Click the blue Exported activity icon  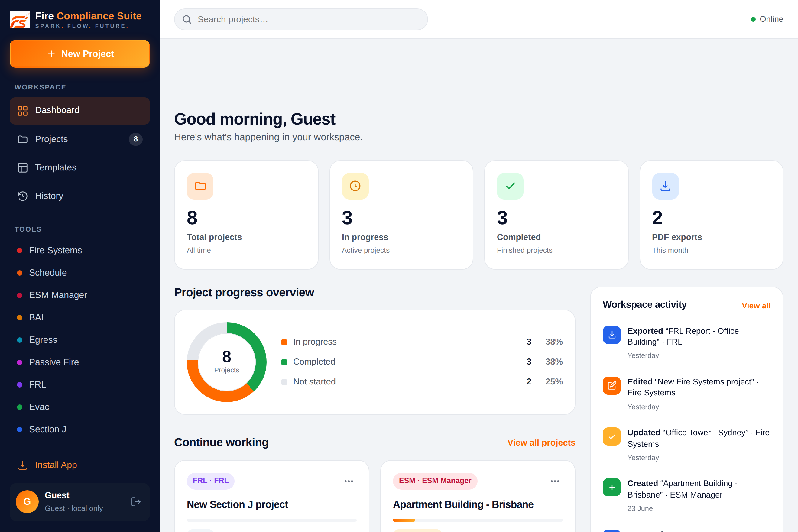612,335
